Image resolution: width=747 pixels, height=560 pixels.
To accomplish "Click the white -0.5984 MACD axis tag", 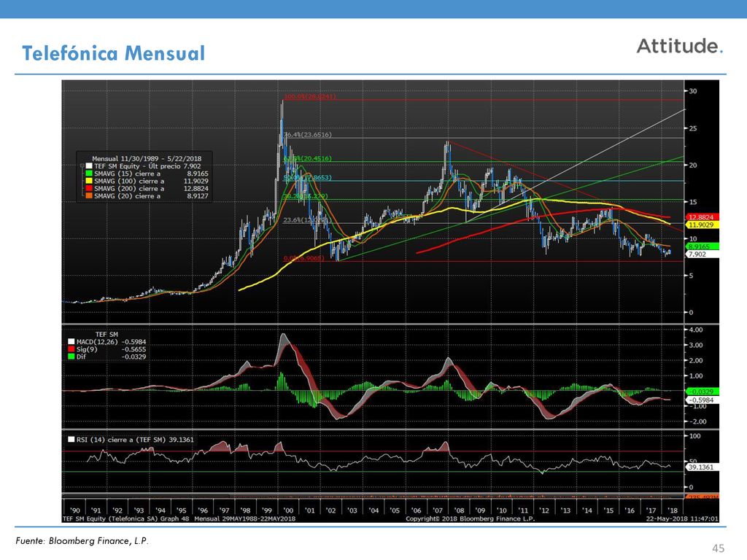I will [701, 400].
